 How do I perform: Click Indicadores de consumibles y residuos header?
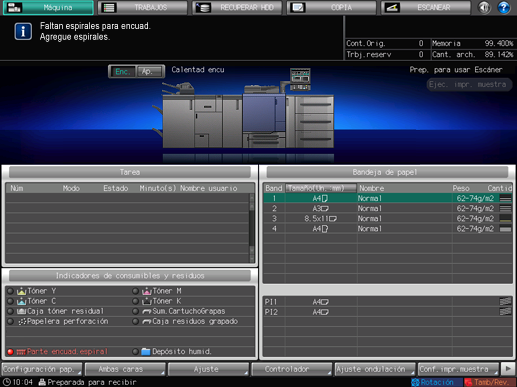pyautogui.click(x=130, y=276)
